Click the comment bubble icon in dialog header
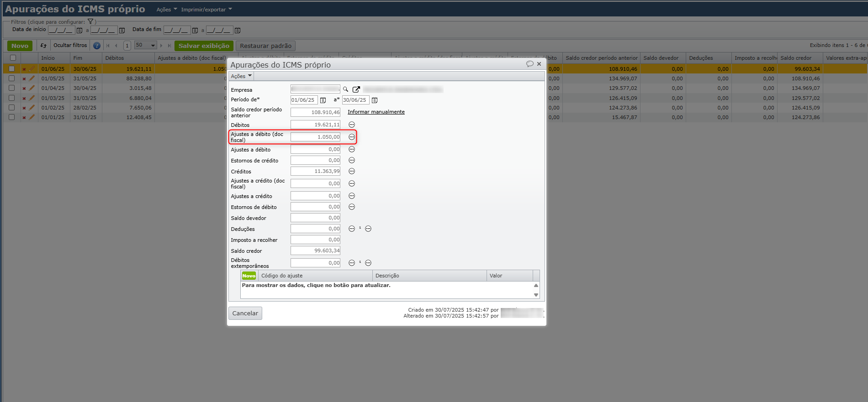Image resolution: width=868 pixels, height=402 pixels. coord(530,64)
